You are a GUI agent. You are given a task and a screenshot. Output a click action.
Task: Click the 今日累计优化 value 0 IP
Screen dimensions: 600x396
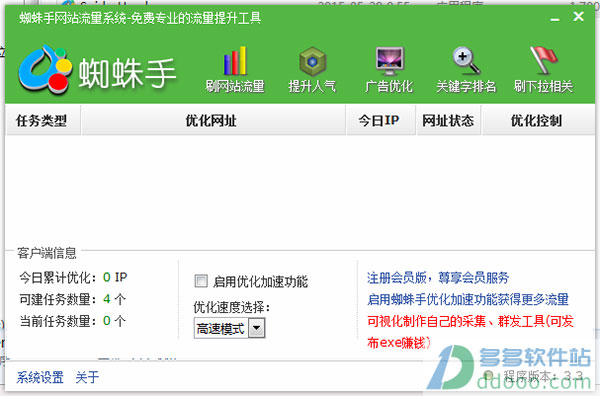tap(115, 277)
